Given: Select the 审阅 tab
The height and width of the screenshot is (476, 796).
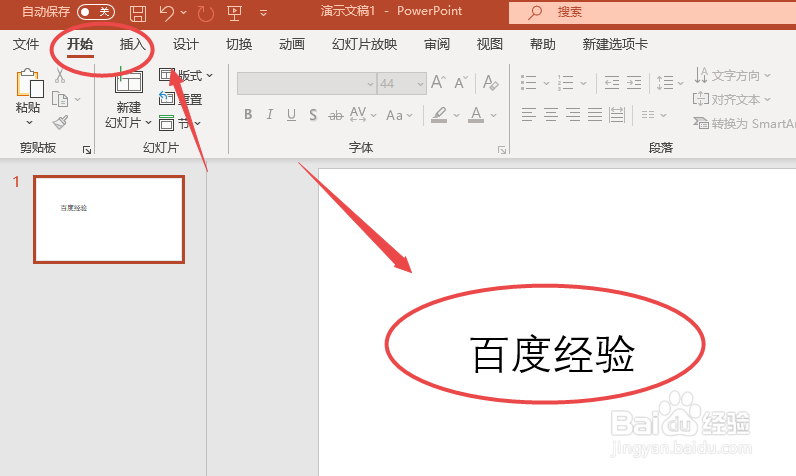Looking at the screenshot, I should coord(437,45).
